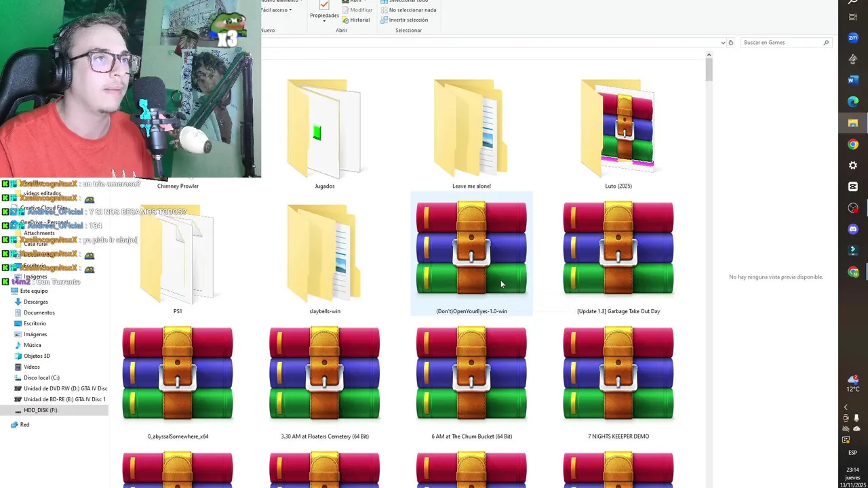Image resolution: width=868 pixels, height=488 pixels.
Task: Open Zoom from the taskbar
Action: pos(853,38)
